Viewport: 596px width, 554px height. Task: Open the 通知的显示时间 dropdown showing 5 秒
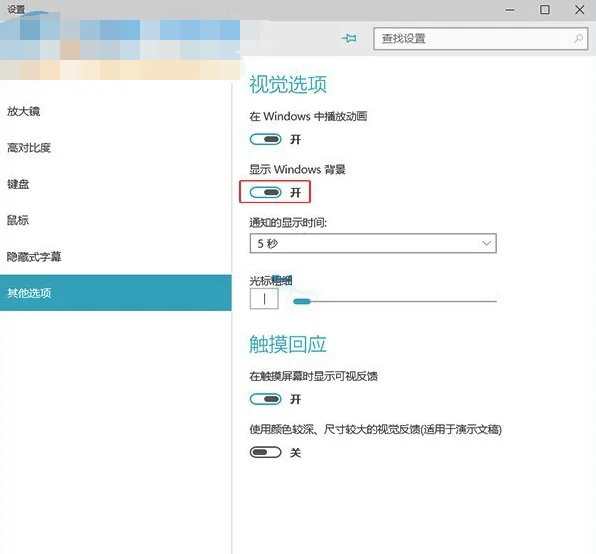[x=373, y=243]
